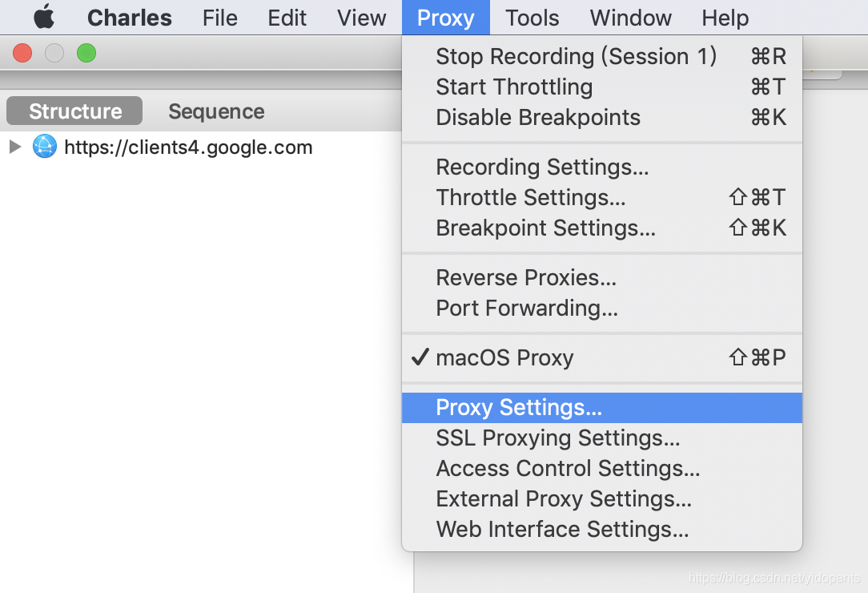868x593 pixels.
Task: Open Reverse Proxies… entry
Action: (601, 277)
